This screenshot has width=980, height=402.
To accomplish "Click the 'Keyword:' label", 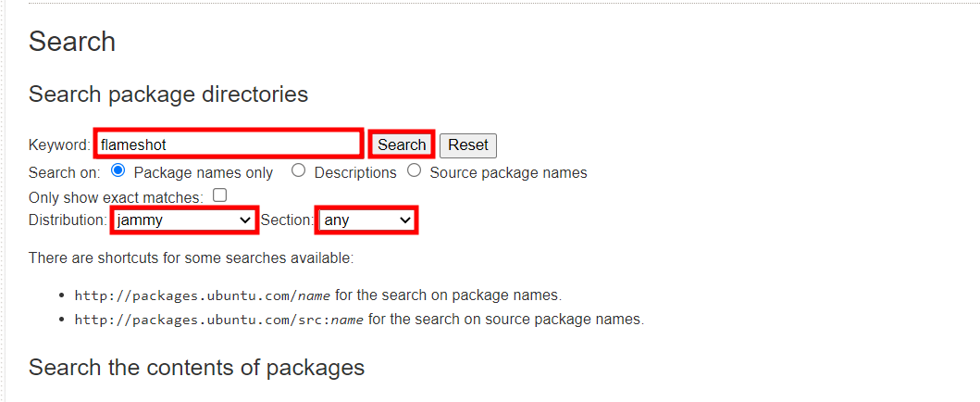I will (59, 145).
